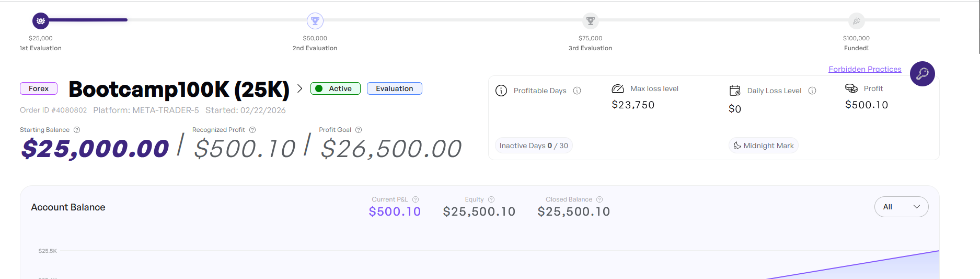This screenshot has height=279, width=980.
Task: Click info icon beside Profitable Days
Action: pyautogui.click(x=577, y=91)
